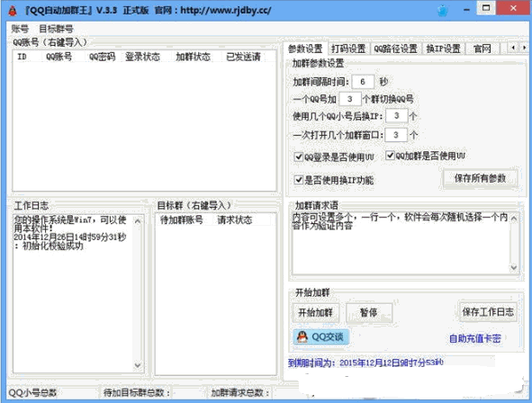This screenshot has height=403, width=532.
Task: Click the 加群间隔时间 seconds field
Action: click(363, 82)
